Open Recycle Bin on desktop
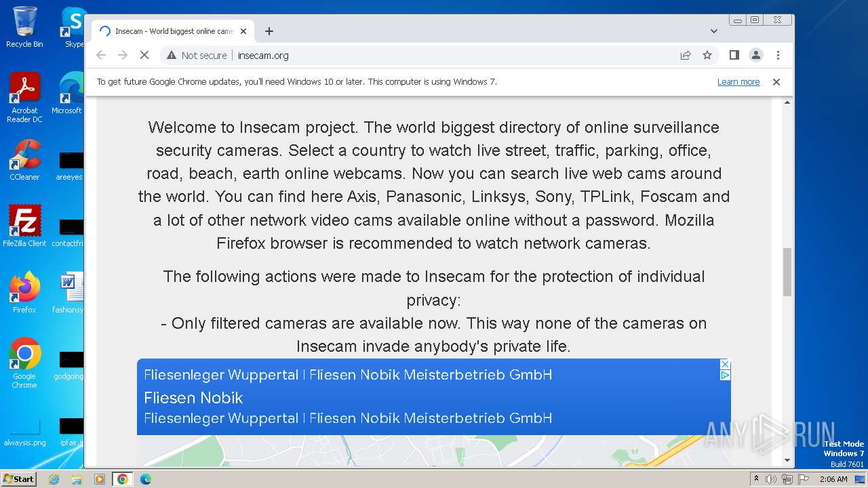Viewport: 868px width, 488px height. pos(24,27)
